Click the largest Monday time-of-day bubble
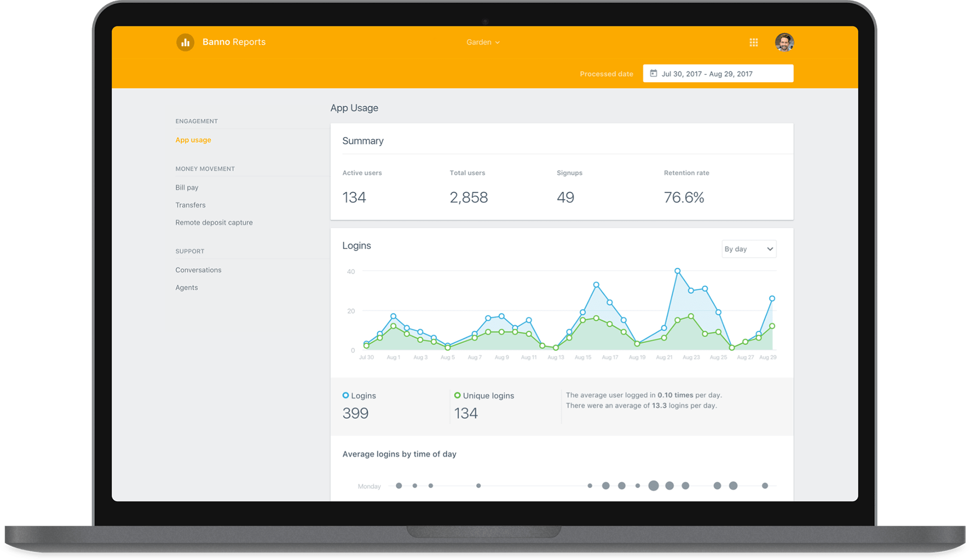970x560 pixels. click(654, 485)
